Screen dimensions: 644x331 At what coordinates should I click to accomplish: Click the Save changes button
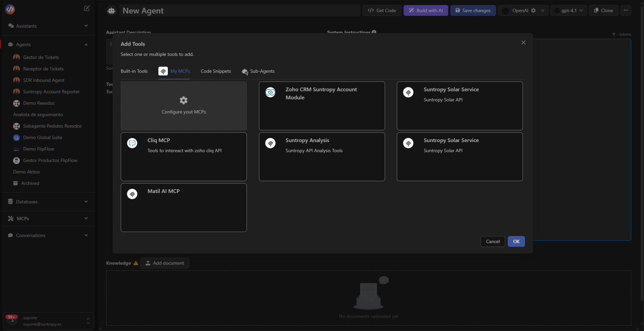(473, 10)
